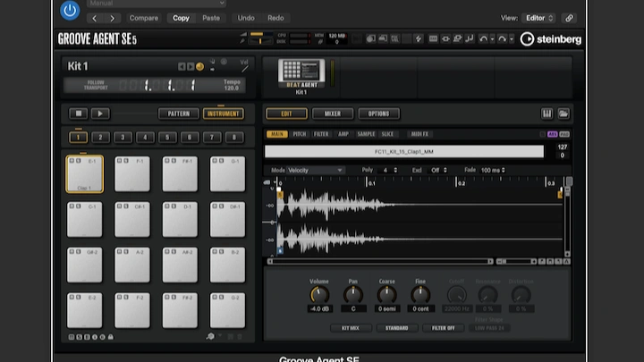Click the Redo header button
Screen dimensions: 644x362
(275, 18)
